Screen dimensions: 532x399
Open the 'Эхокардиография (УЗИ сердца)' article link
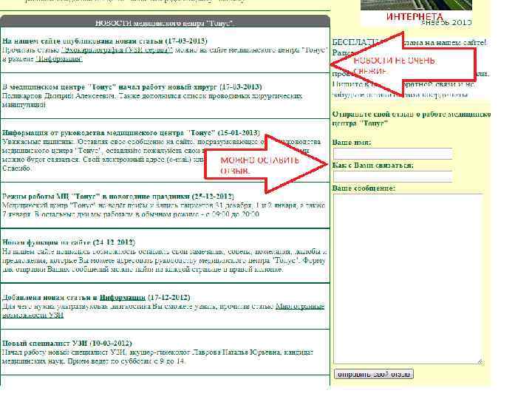tap(117, 50)
